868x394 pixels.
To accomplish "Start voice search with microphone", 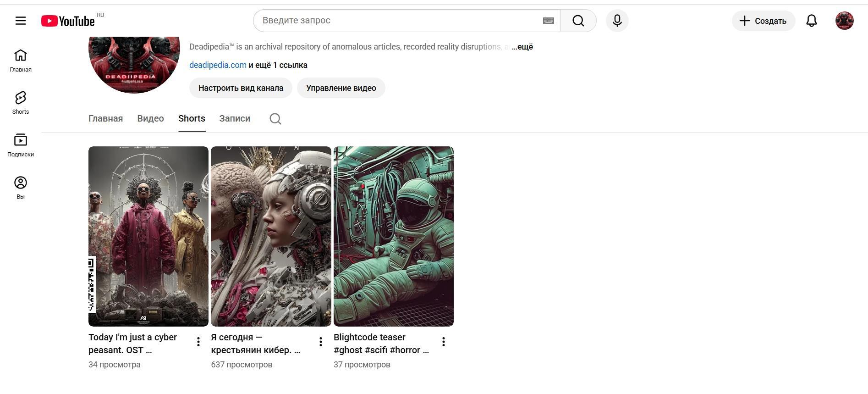I will click(617, 21).
